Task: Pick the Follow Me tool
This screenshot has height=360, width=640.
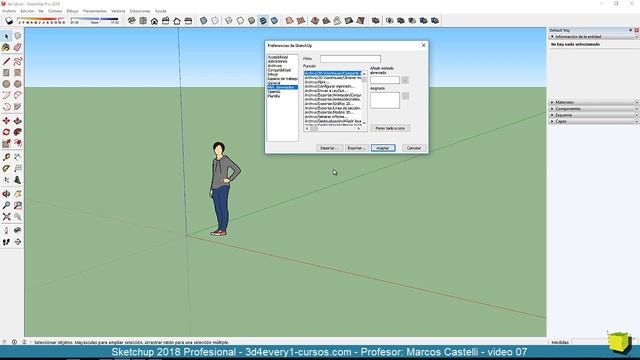Action: [18, 132]
